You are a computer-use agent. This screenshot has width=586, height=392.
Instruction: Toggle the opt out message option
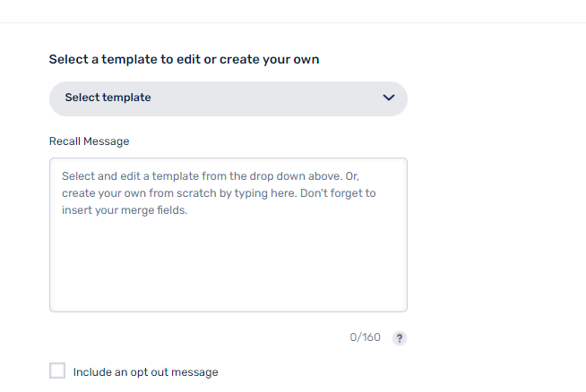[57, 371]
